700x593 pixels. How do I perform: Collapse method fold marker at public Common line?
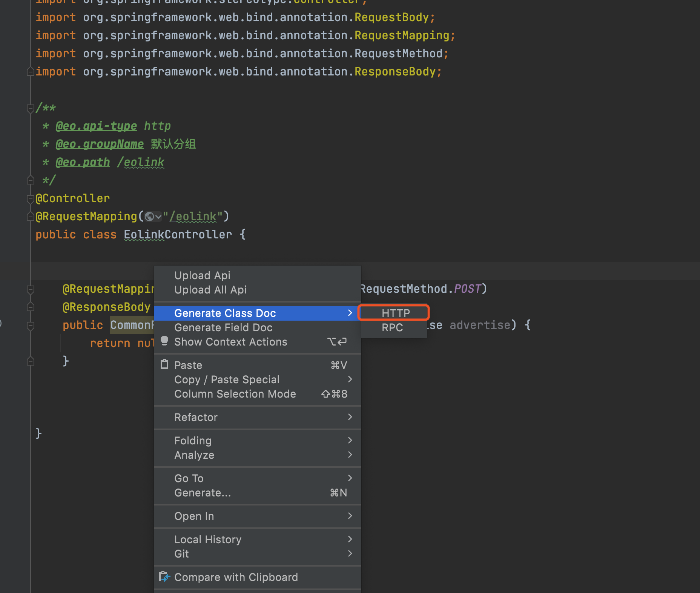(31, 326)
